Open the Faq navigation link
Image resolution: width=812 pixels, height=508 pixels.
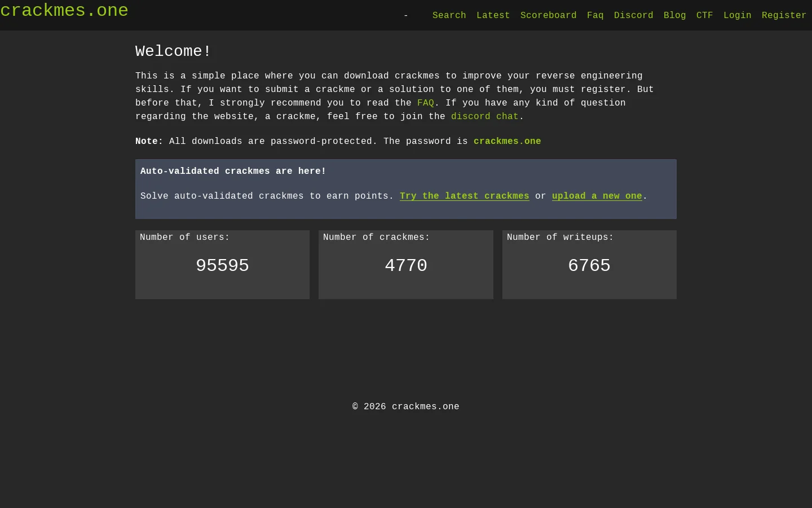point(595,15)
